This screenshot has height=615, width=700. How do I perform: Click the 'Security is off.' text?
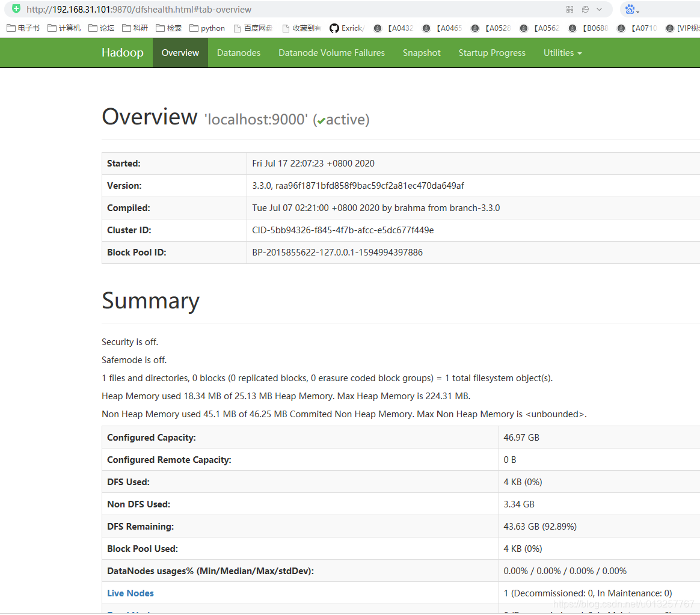point(130,342)
